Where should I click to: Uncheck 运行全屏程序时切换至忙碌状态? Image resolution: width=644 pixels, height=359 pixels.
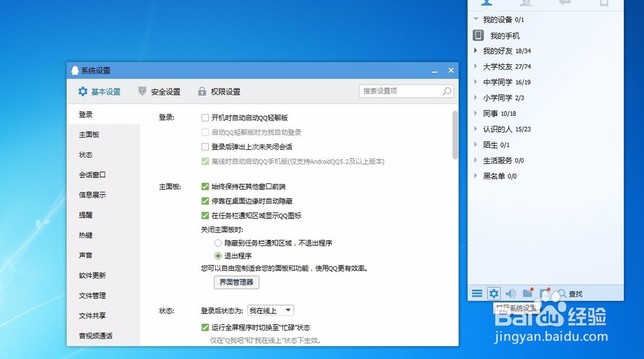pyautogui.click(x=205, y=327)
